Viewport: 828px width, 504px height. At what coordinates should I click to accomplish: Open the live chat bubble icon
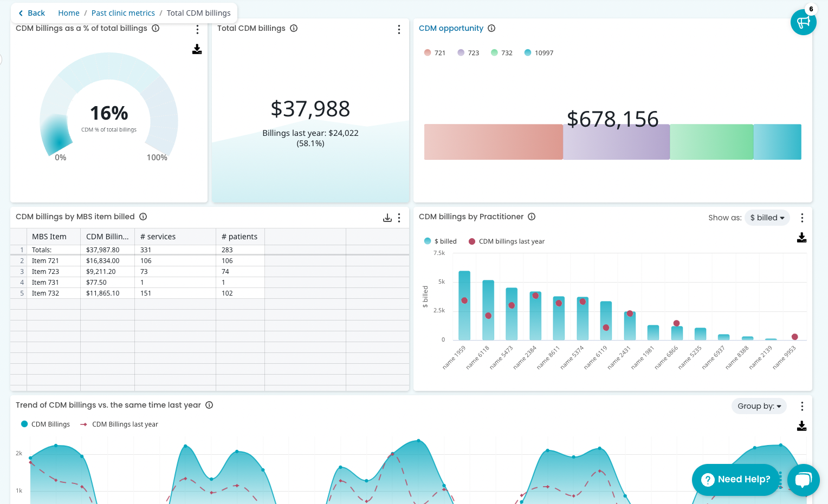(x=804, y=480)
